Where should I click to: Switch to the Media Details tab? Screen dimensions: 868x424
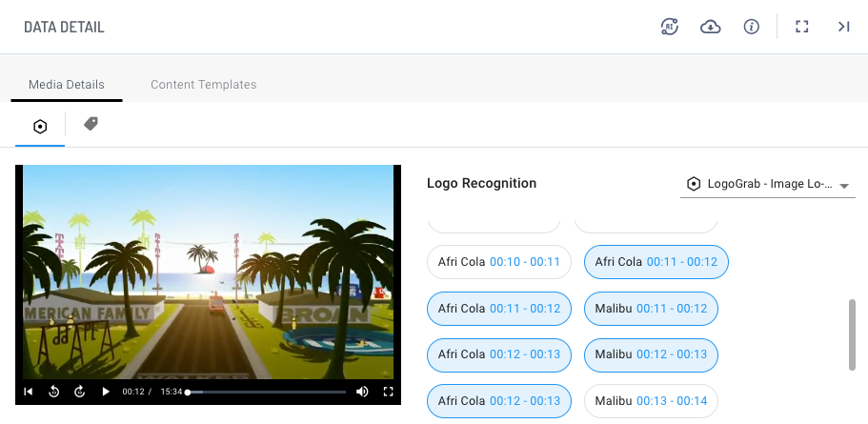(x=67, y=85)
